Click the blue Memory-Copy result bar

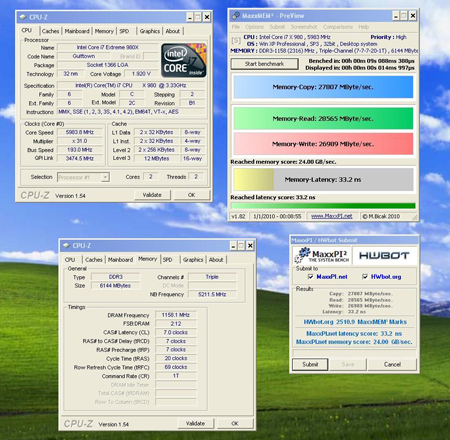tap(323, 87)
